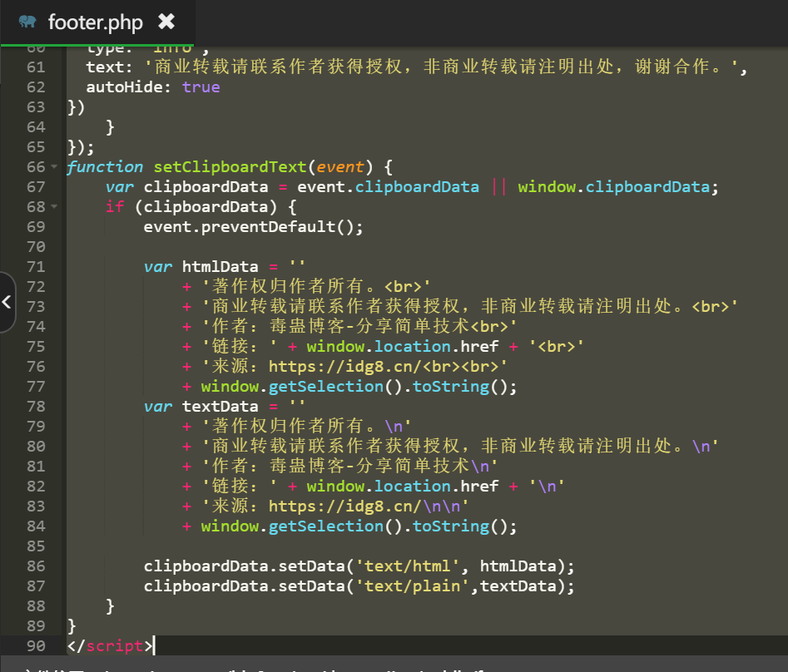This screenshot has width=788, height=672.
Task: Click the closing script tag on line 90
Action: (109, 646)
